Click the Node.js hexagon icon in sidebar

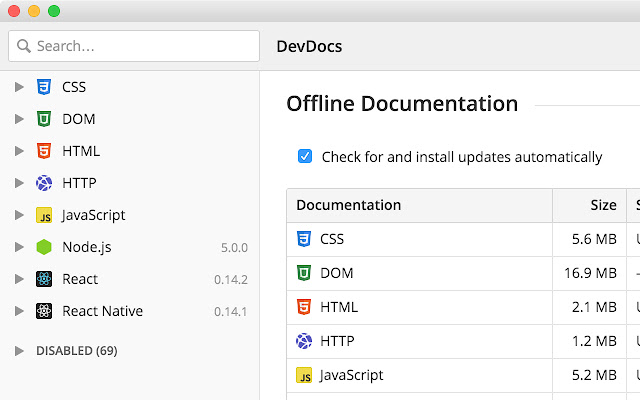tap(44, 247)
